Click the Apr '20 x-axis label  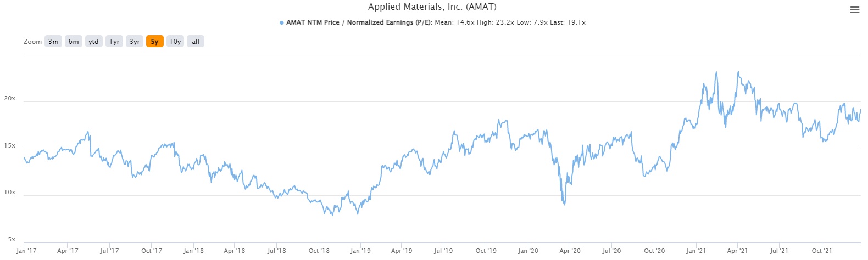click(570, 251)
